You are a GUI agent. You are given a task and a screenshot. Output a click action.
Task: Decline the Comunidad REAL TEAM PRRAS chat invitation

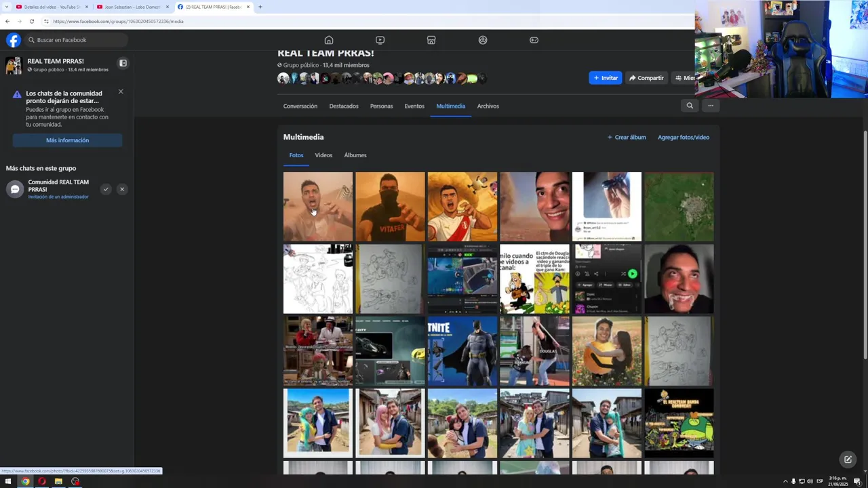click(x=122, y=189)
